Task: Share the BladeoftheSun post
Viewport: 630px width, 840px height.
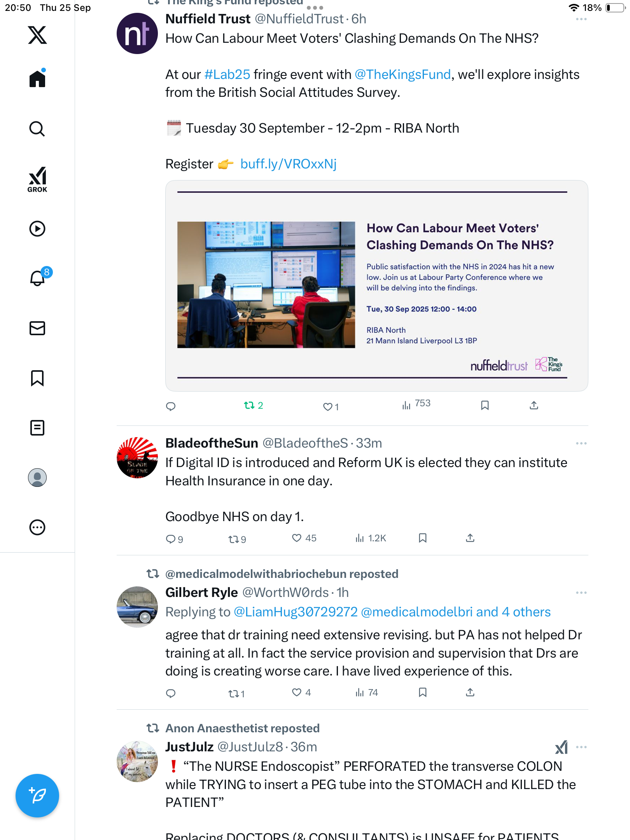Action: point(470,538)
